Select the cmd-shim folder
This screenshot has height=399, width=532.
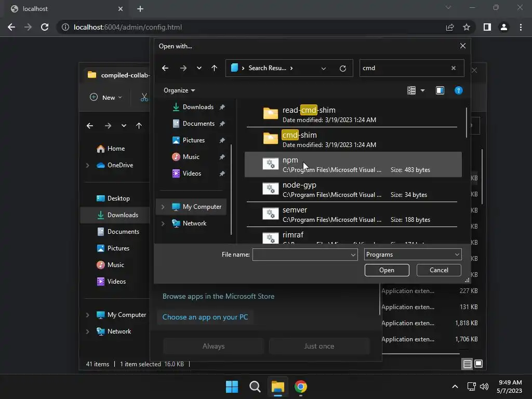click(x=353, y=139)
